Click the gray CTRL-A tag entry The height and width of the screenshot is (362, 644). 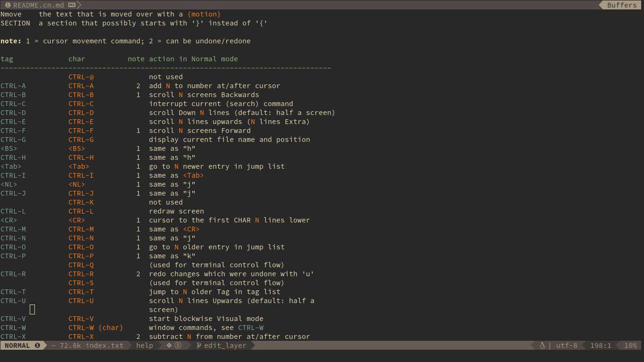pyautogui.click(x=13, y=86)
